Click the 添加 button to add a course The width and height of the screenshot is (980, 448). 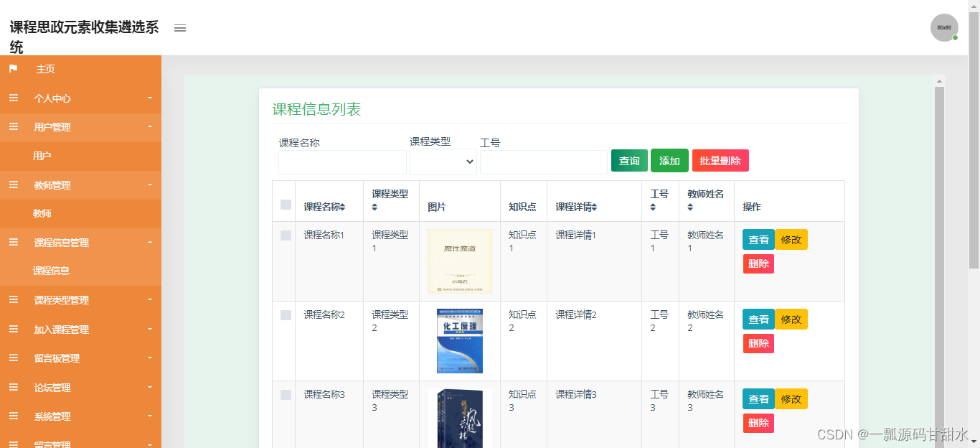(669, 161)
